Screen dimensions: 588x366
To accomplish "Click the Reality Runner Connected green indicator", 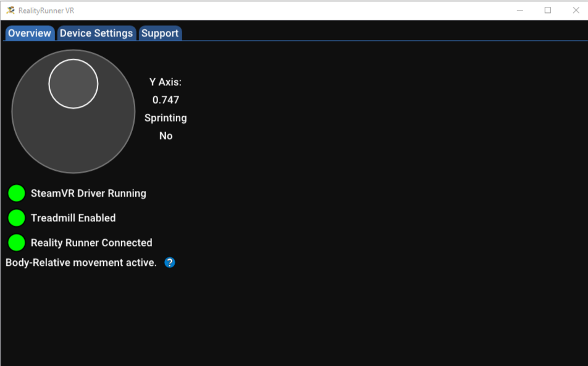I will pyautogui.click(x=17, y=242).
